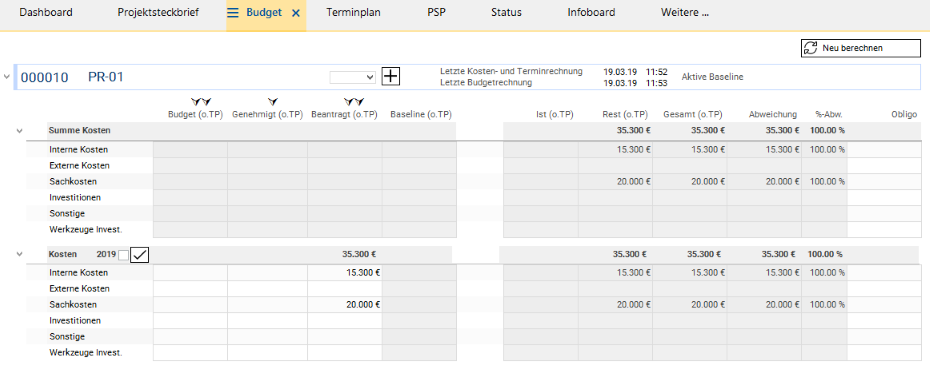The width and height of the screenshot is (930, 370).
Task: Click Summe Kosten %-Abw. value 100.00 %
Action: pyautogui.click(x=827, y=130)
